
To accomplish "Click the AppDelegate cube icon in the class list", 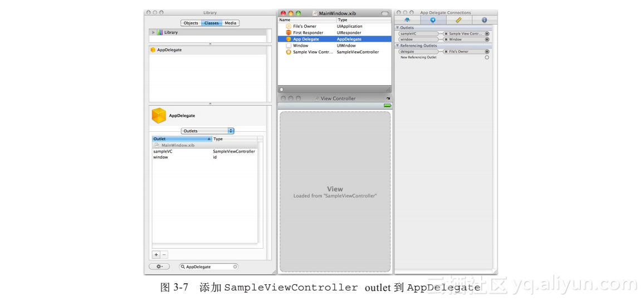I will 153,50.
